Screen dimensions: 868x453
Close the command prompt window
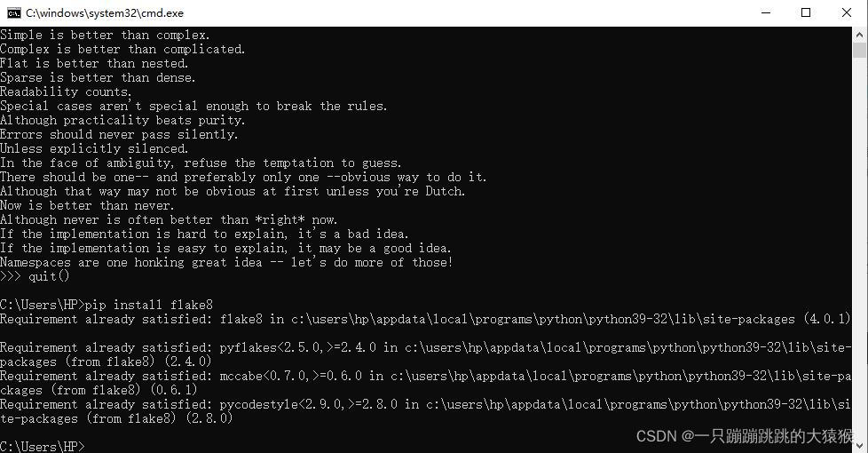click(x=847, y=12)
